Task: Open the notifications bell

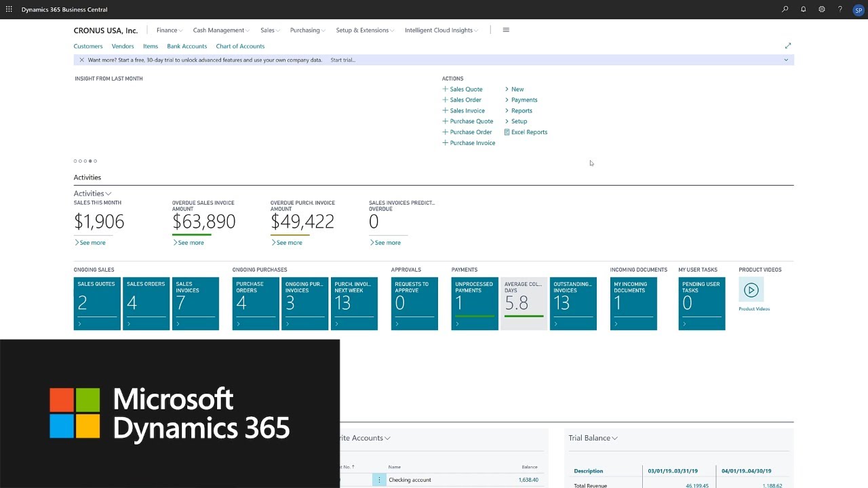Action: coord(804,9)
